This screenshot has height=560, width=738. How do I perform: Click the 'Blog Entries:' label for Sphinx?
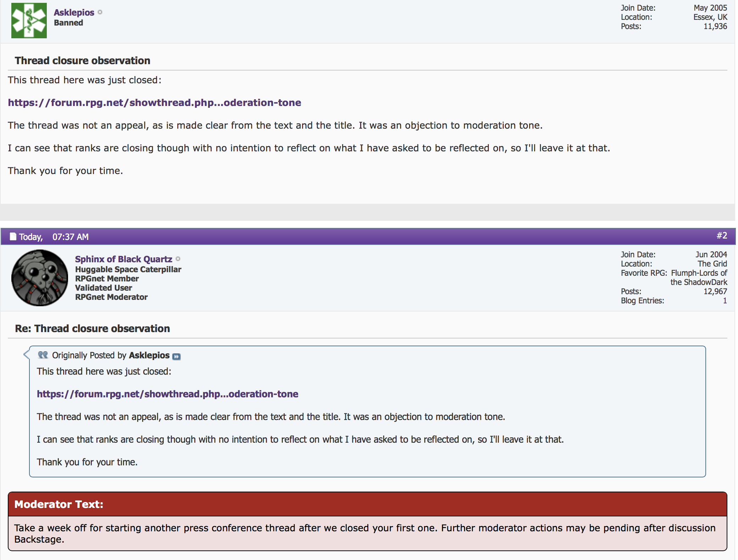(642, 301)
